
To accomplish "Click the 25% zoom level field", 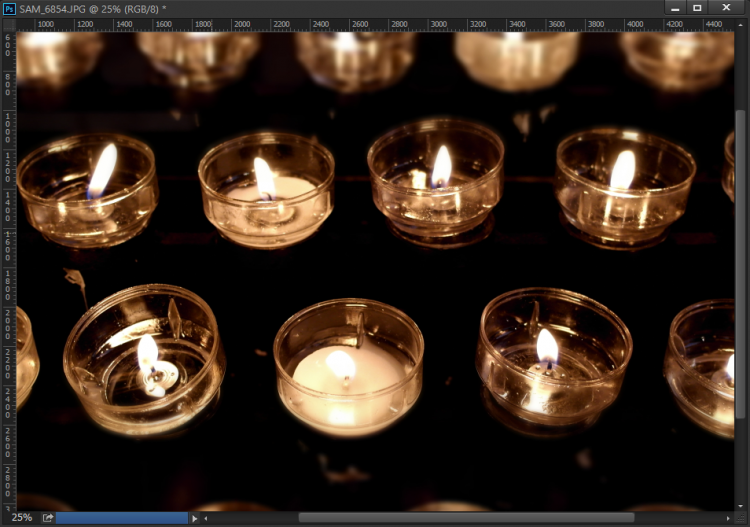I will point(21,517).
